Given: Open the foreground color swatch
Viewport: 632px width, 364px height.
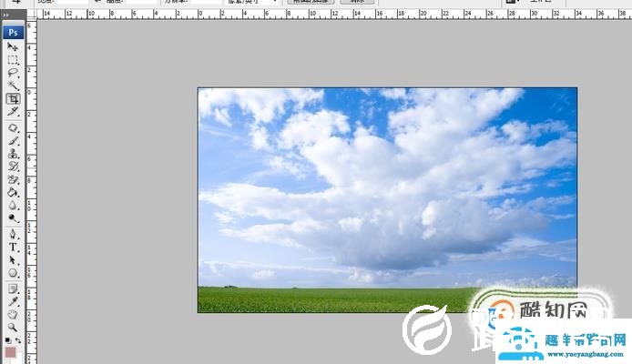Looking at the screenshot, I should pos(11,353).
